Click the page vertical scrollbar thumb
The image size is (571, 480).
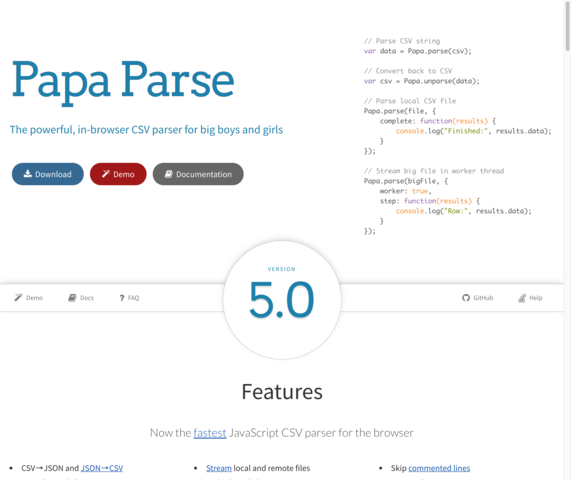click(x=567, y=25)
